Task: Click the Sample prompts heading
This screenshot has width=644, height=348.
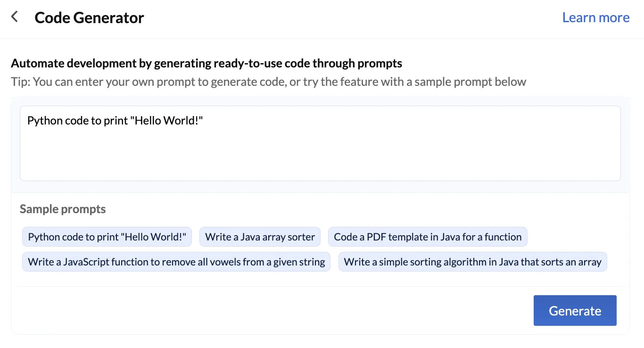Action: 63,209
